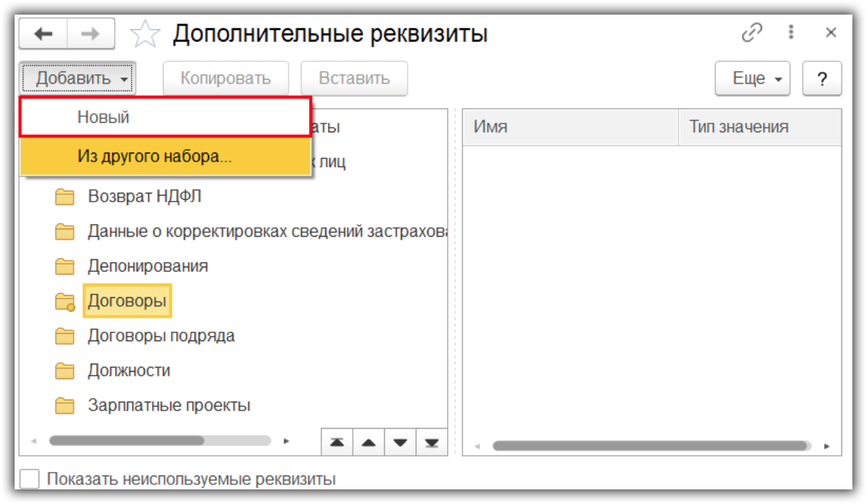This screenshot has width=867, height=504.
Task: Enable Показать неиспользуемые реквизиты checkbox
Action: click(29, 479)
